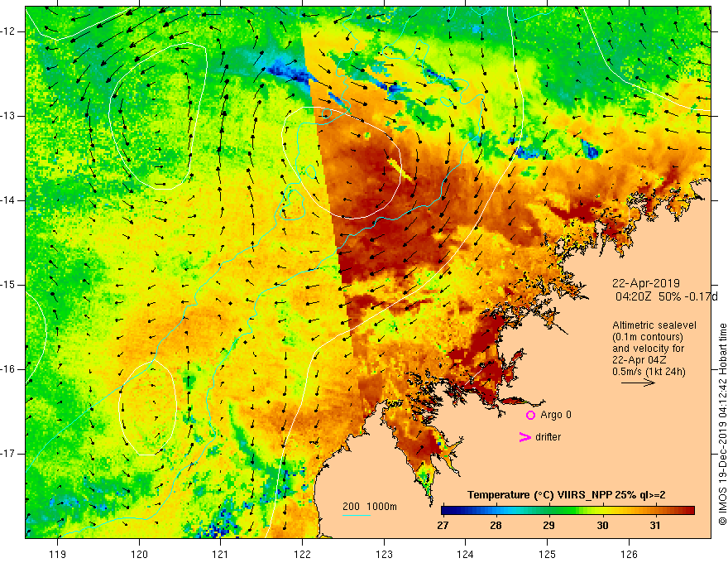
Task: Click the '04:20Z 50% -0.17d' text
Action: click(666, 296)
